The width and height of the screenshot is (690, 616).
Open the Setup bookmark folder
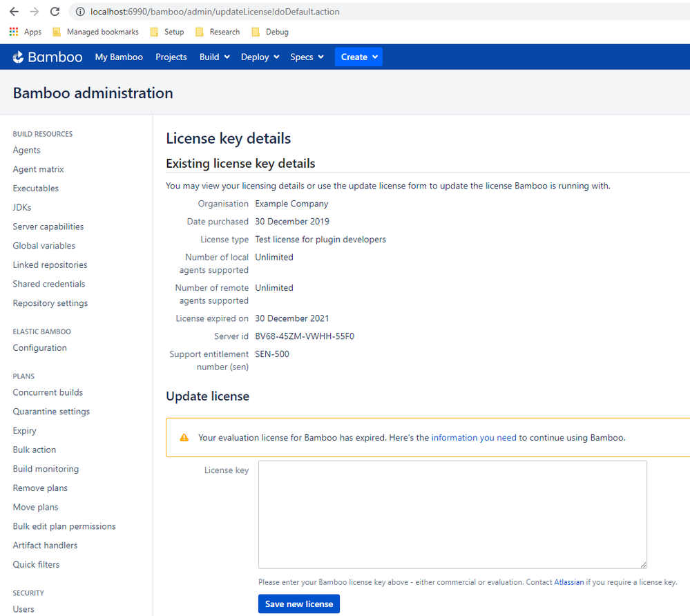(167, 32)
